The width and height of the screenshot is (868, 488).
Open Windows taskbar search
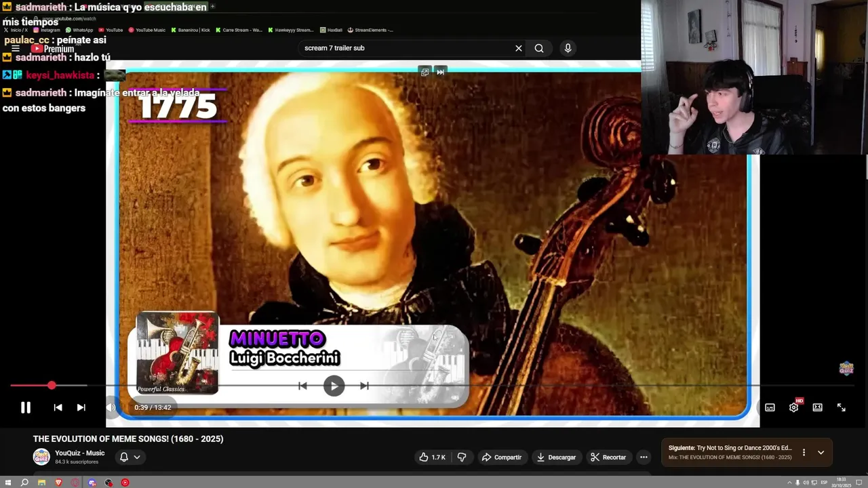[24, 483]
